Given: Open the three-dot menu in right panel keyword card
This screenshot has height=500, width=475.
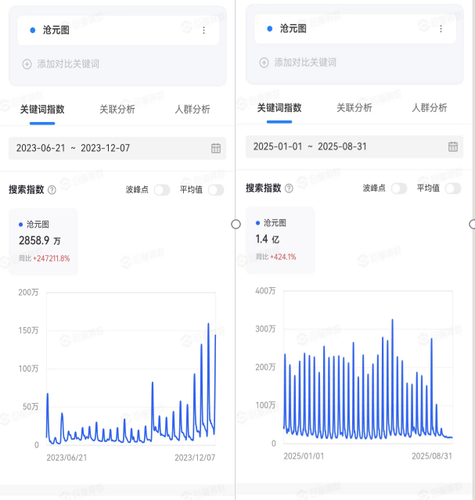Looking at the screenshot, I should click(441, 29).
